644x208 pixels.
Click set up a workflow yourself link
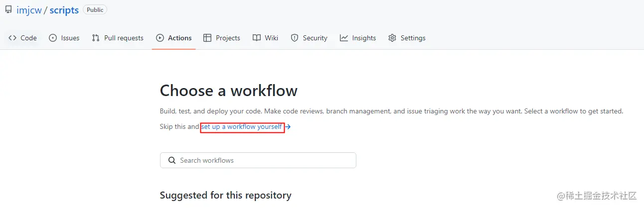(x=242, y=127)
